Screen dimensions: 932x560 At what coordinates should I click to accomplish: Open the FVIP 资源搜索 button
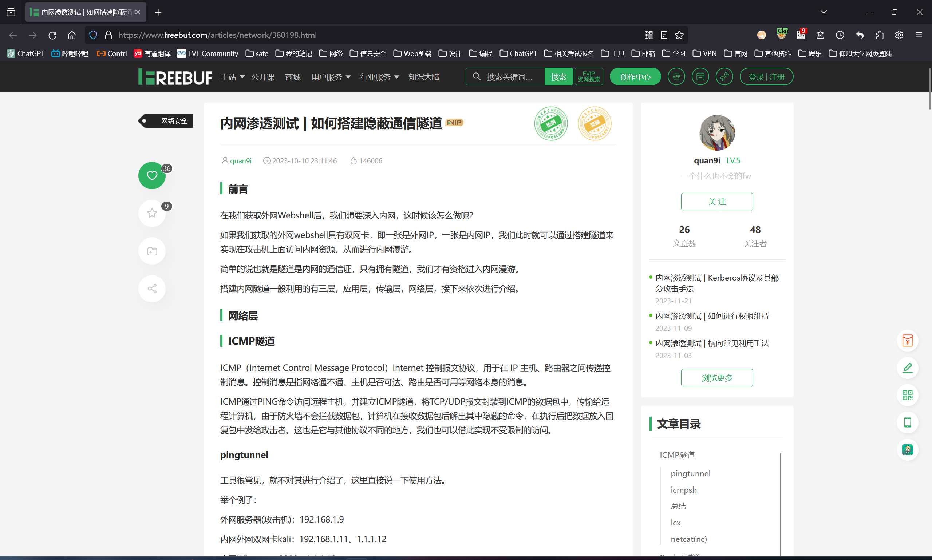(589, 77)
